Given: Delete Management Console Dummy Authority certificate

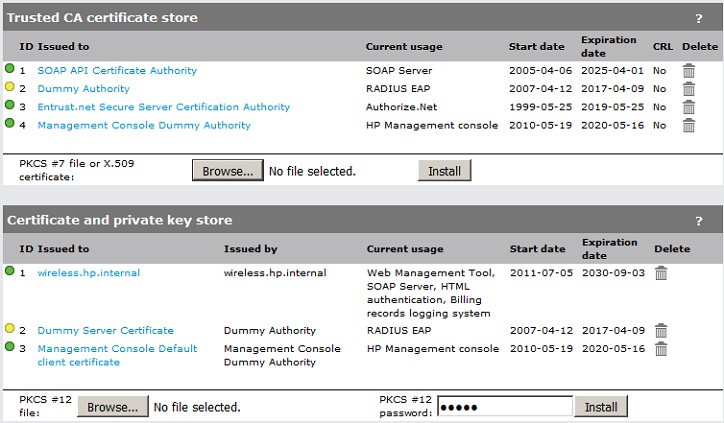Looking at the screenshot, I should pos(688,125).
